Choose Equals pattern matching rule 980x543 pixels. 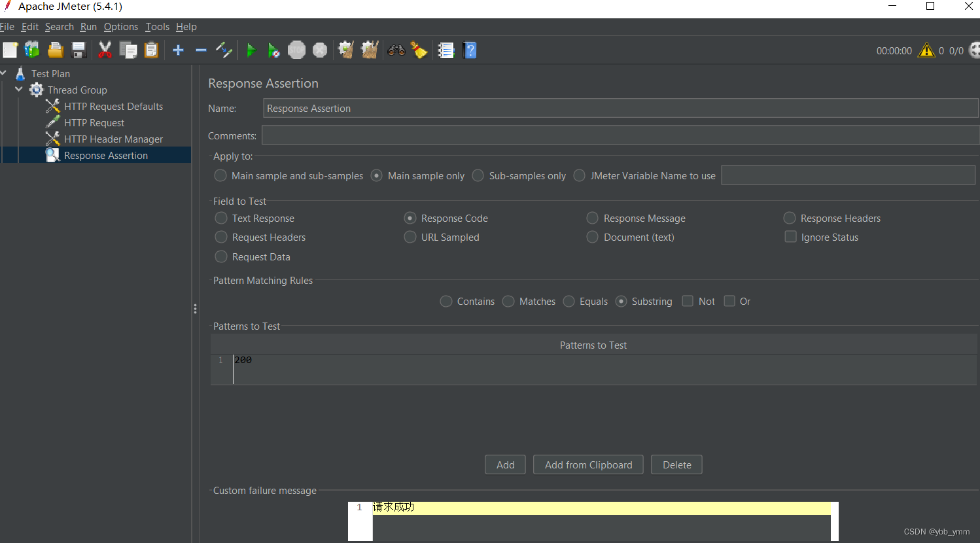pos(569,301)
